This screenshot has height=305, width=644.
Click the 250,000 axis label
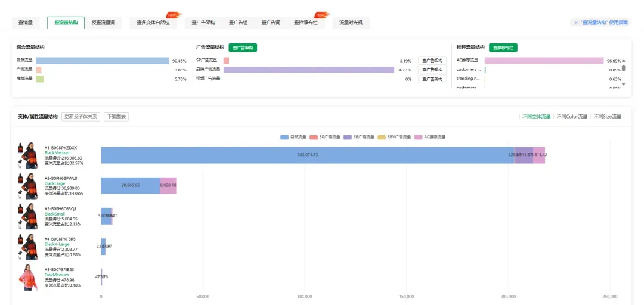coord(610,297)
